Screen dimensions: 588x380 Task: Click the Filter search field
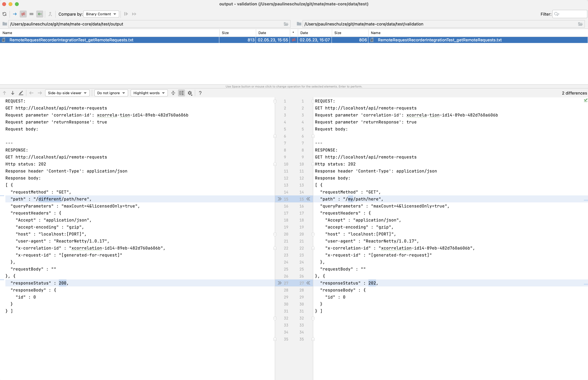(569, 14)
